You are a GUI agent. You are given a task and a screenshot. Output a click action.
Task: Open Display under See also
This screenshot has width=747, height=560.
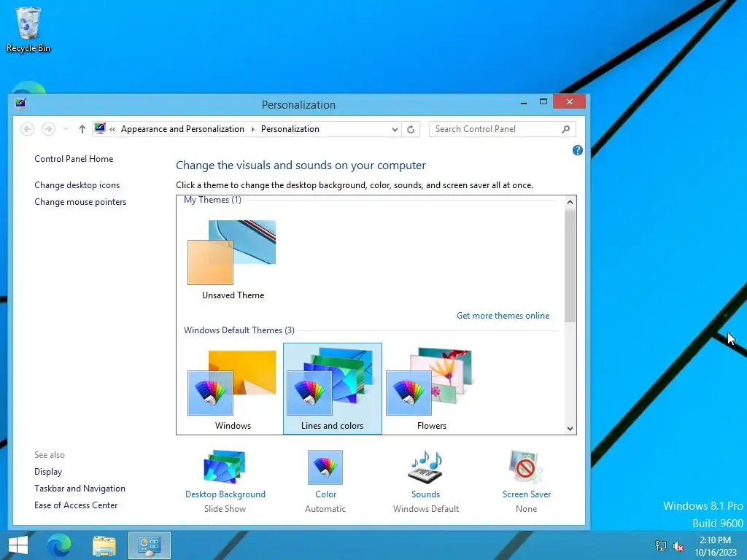click(48, 472)
